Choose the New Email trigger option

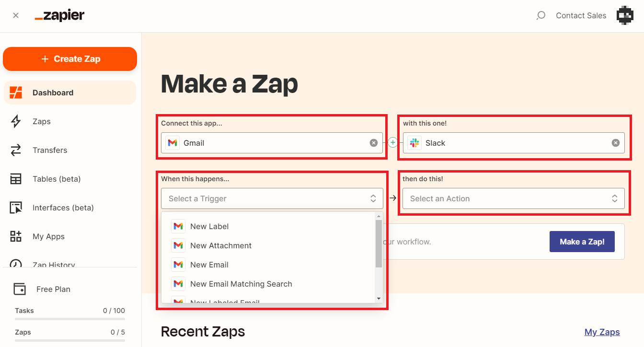tap(209, 265)
